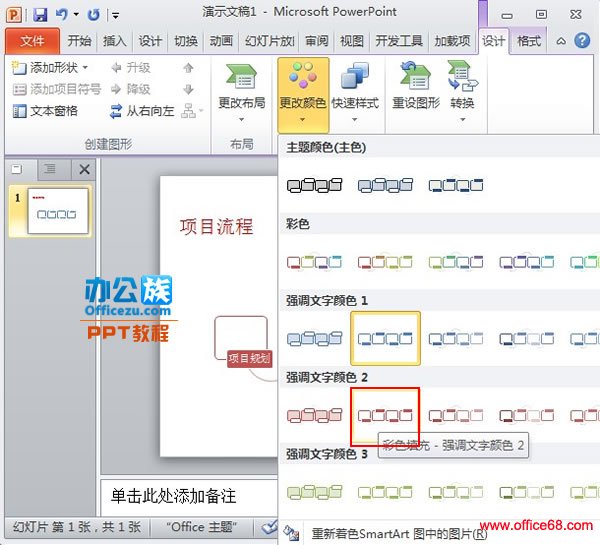The height and width of the screenshot is (545, 600).
Task: Click the Redo icon in quick access toolbar
Action: pyautogui.click(x=93, y=15)
